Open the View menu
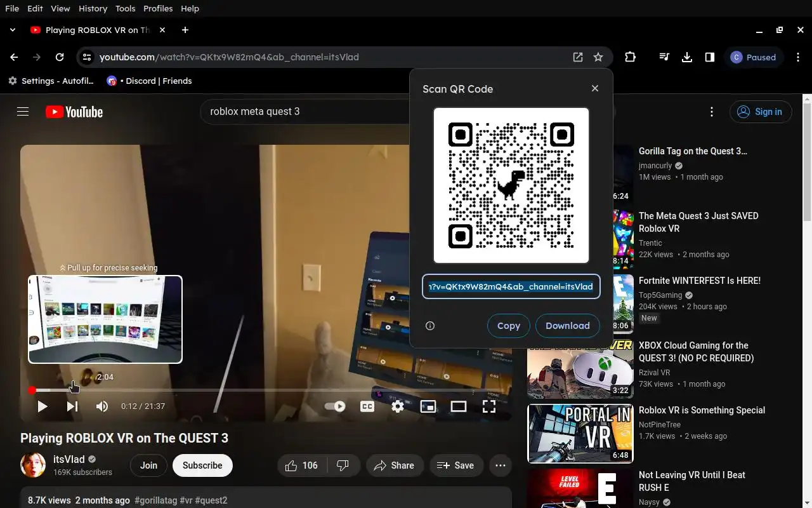The width and height of the screenshot is (812, 508). (x=60, y=8)
